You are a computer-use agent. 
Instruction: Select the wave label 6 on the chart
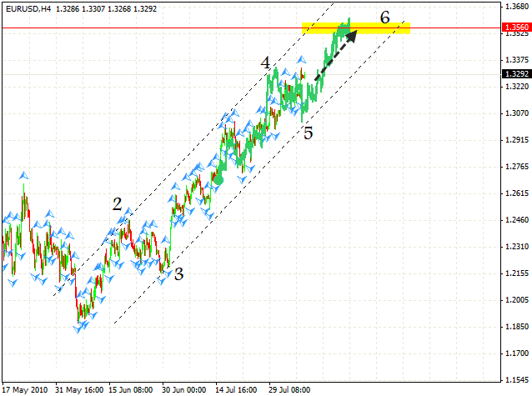pos(384,18)
